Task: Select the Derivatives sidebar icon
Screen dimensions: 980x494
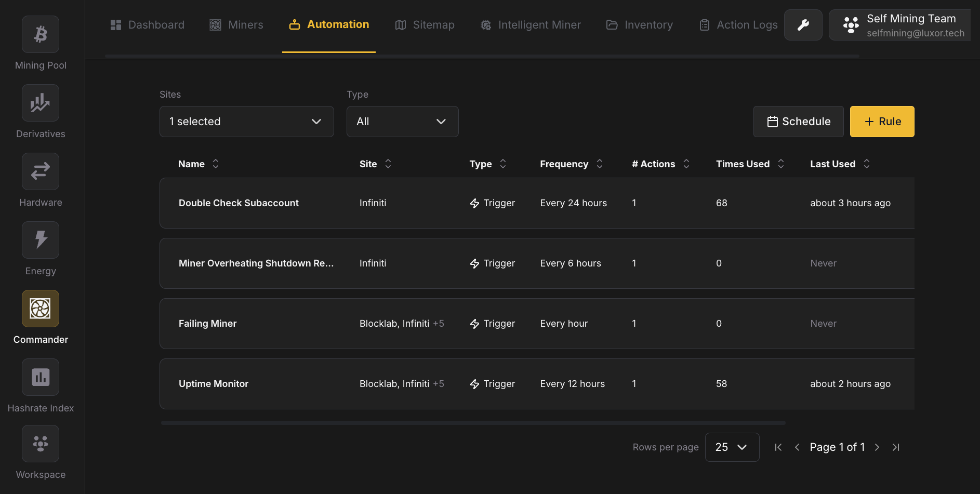Action: point(41,103)
